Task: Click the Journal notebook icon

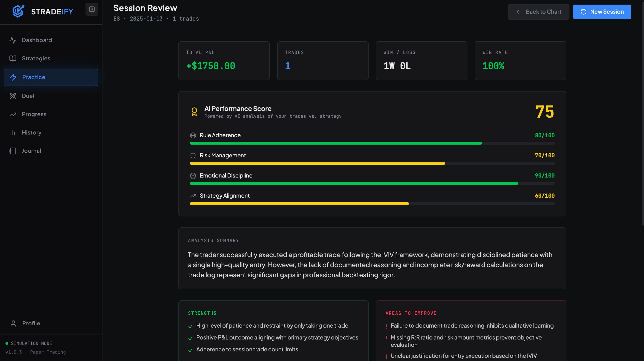Action: (x=13, y=151)
